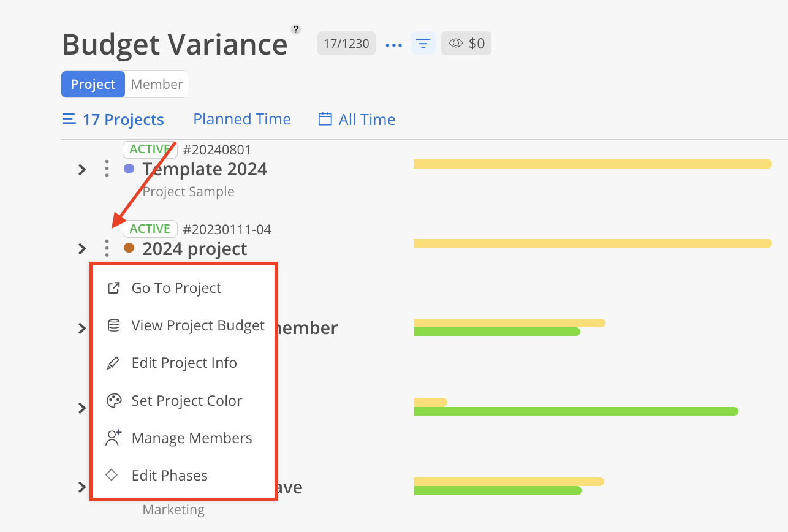Click the filter icon button
The width and height of the screenshot is (788, 532).
pos(423,44)
